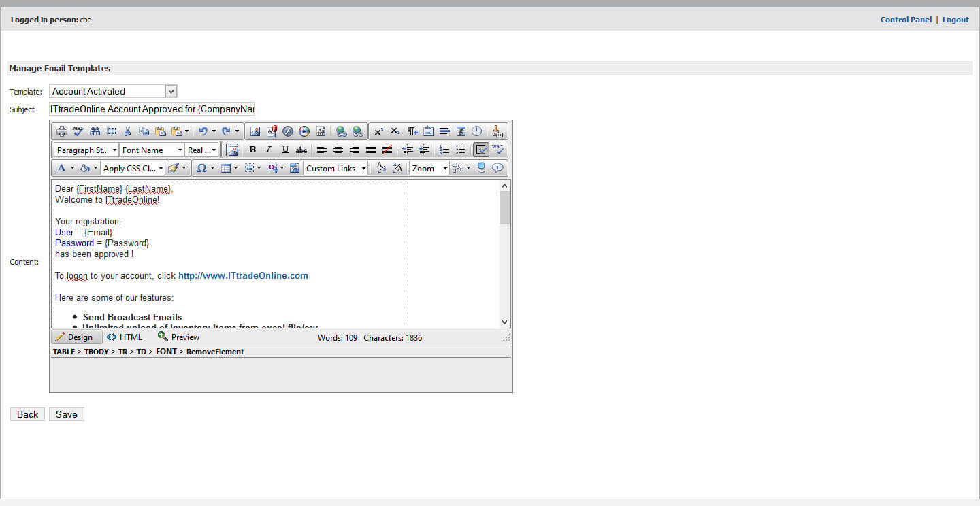Toggle Underline formatting

(285, 150)
